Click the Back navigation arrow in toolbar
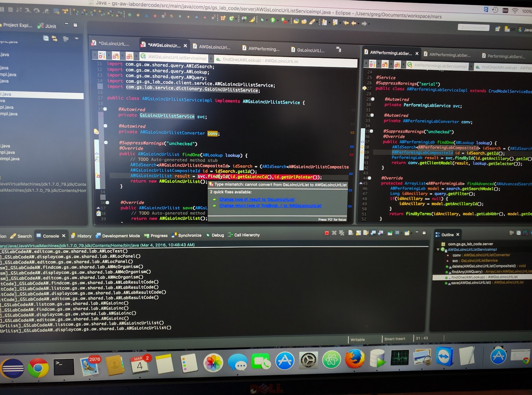 tap(353, 23)
